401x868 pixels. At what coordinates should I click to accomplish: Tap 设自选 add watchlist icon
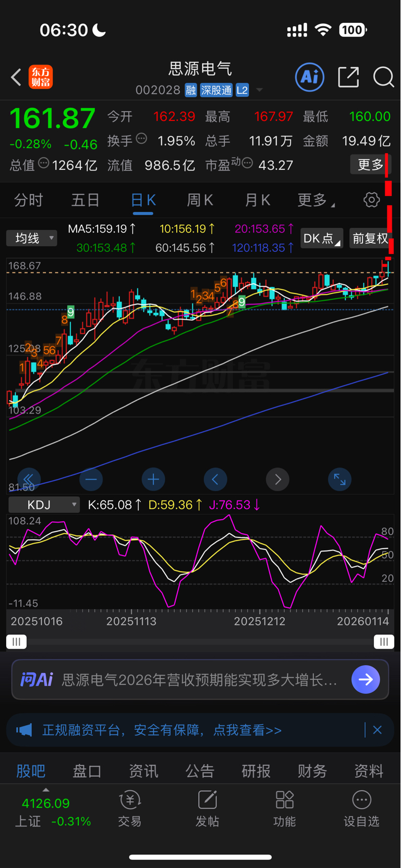(x=361, y=809)
